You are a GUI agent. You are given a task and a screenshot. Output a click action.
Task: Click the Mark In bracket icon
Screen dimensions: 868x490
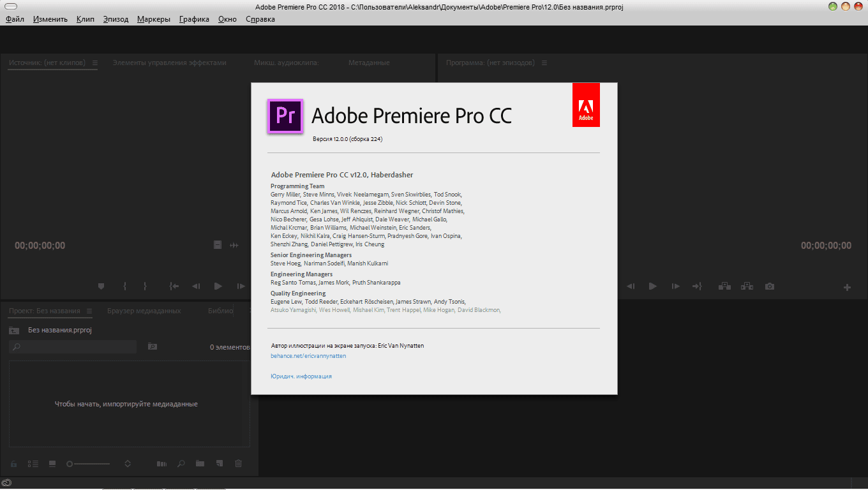point(125,286)
